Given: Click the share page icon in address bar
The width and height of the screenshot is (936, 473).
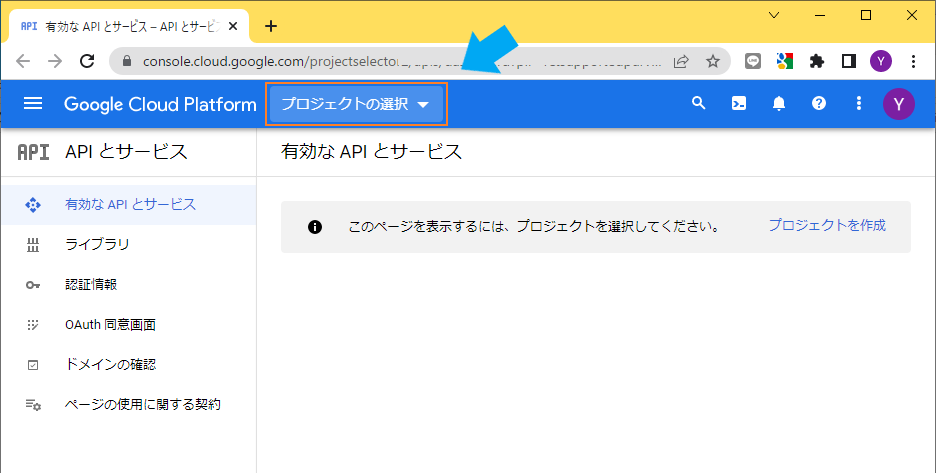Looking at the screenshot, I should 681,61.
